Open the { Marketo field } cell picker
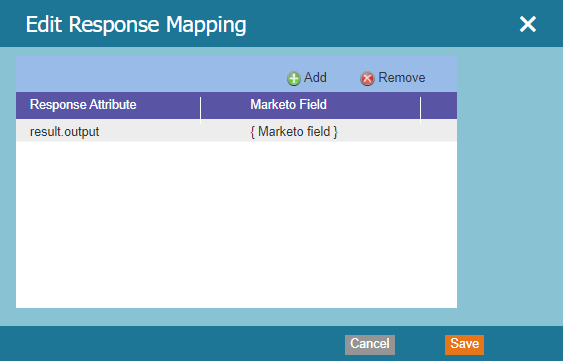 (310, 132)
